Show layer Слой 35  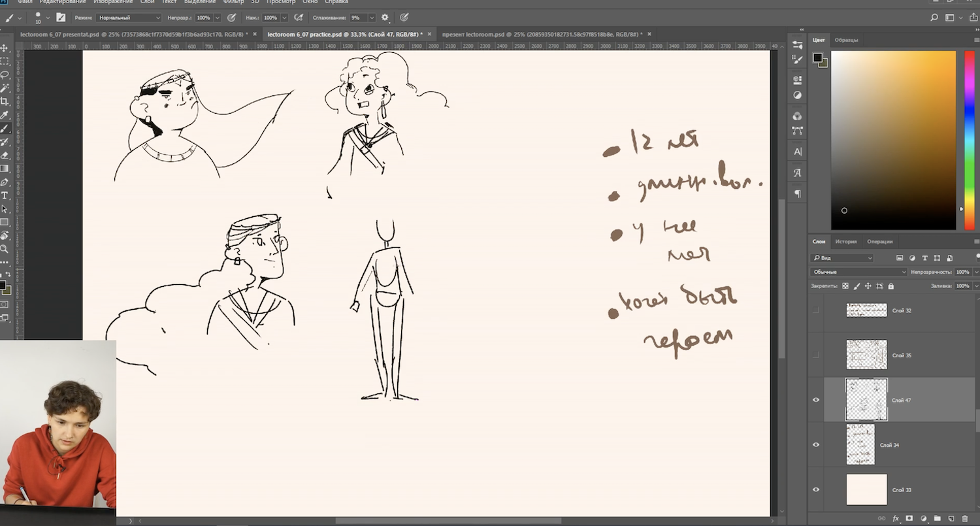(815, 355)
